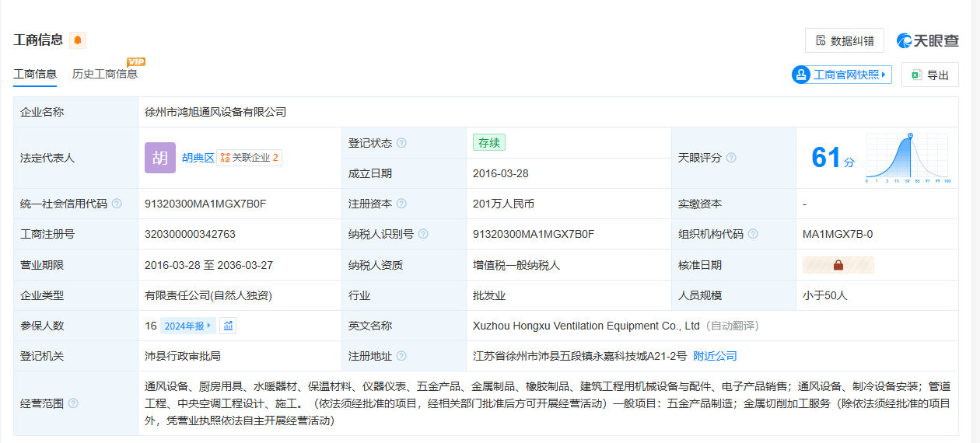Select organization code MA1MGX7B-0
The width and height of the screenshot is (980, 443).
[838, 234]
